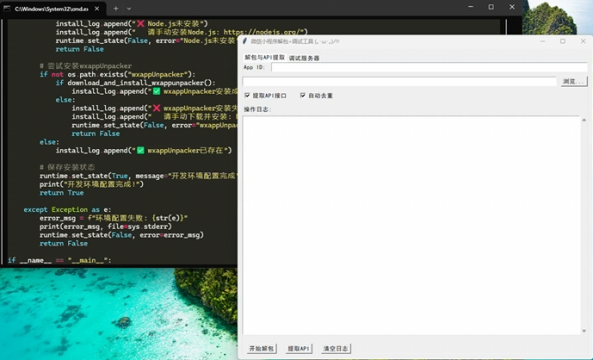The width and height of the screenshot is (593, 360).
Task: Focus the App ID input field
Action: [429, 67]
